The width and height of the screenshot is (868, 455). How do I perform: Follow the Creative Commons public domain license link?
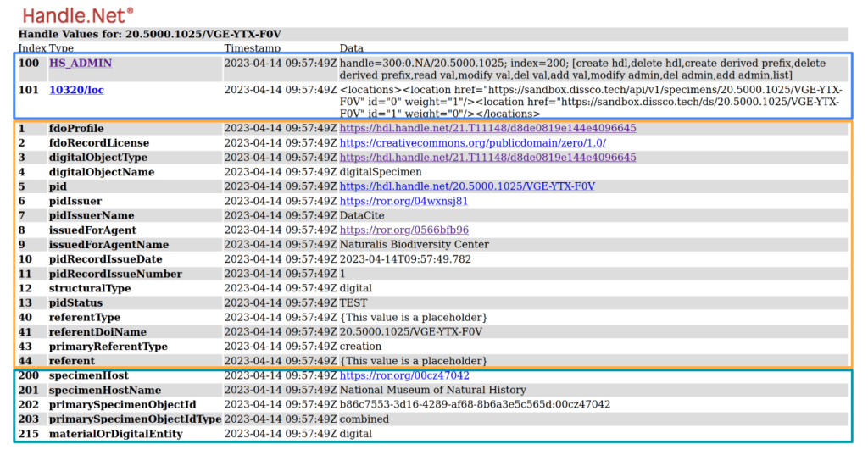(x=472, y=143)
